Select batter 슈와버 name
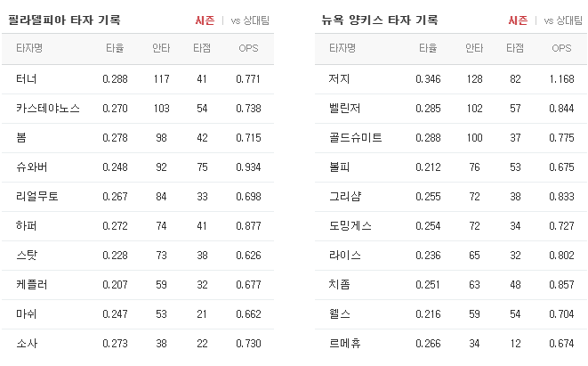The width and height of the screenshot is (588, 366). coord(31,167)
